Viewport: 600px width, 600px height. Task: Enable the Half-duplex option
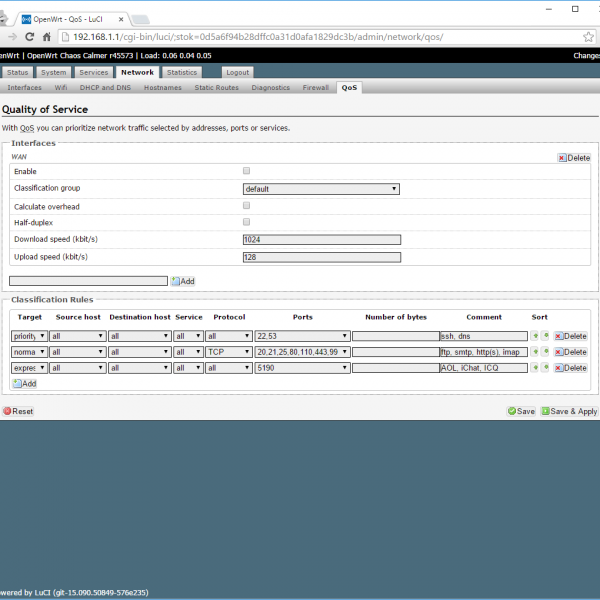pos(247,222)
